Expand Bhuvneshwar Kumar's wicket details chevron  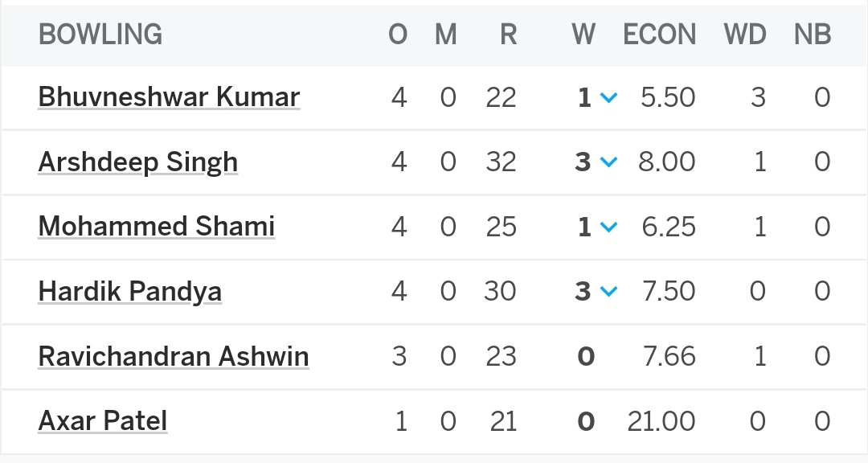[x=608, y=98]
